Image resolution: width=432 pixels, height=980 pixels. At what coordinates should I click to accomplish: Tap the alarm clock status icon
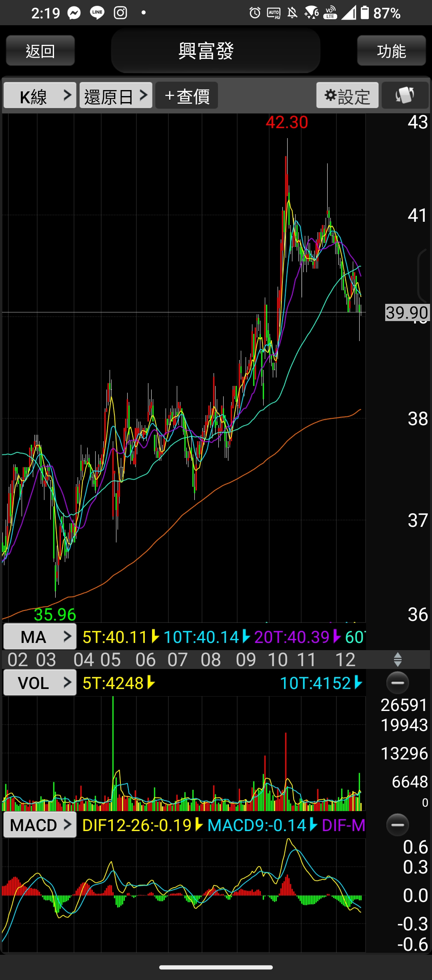pos(255,13)
